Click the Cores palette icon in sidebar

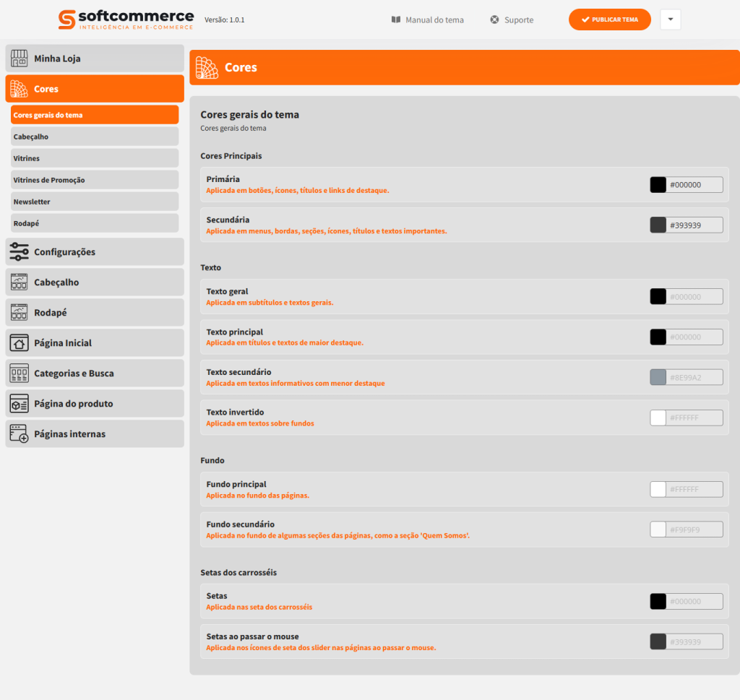tap(19, 89)
